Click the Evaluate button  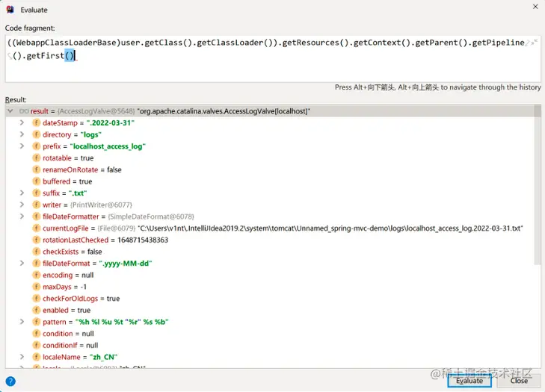[469, 381]
